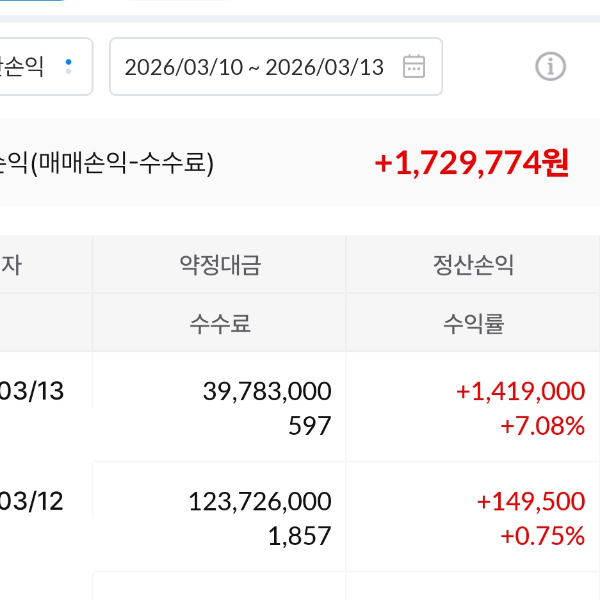Click the 정산손익 column header
Image resolution: width=600 pixels, height=600 pixels.
coord(473,265)
